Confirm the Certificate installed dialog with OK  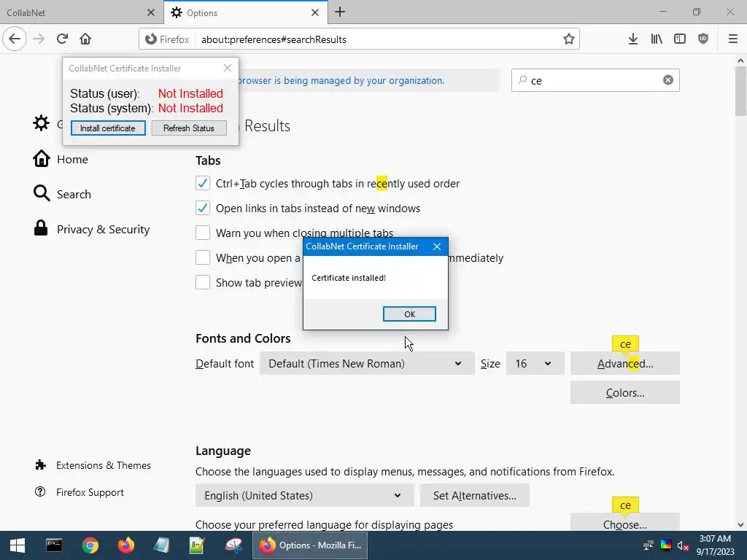pyautogui.click(x=409, y=314)
